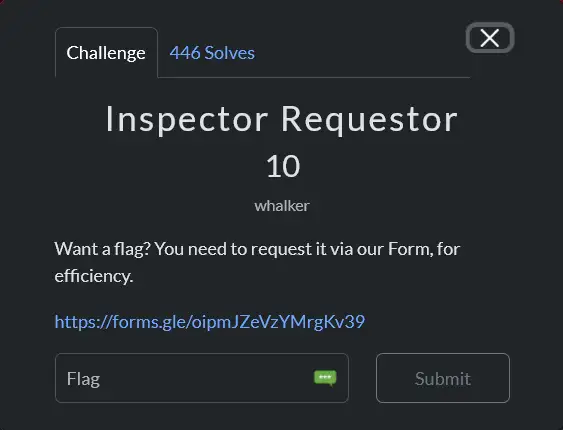This screenshot has width=563, height=430.
Task: Switch to the 446 Solves tab
Action: point(212,53)
